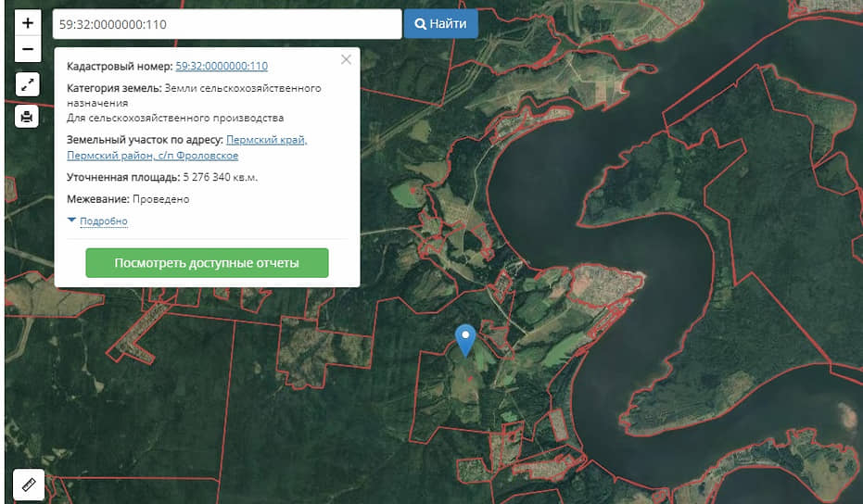
Task: Open the Пермский край address link
Action: pyautogui.click(x=267, y=140)
